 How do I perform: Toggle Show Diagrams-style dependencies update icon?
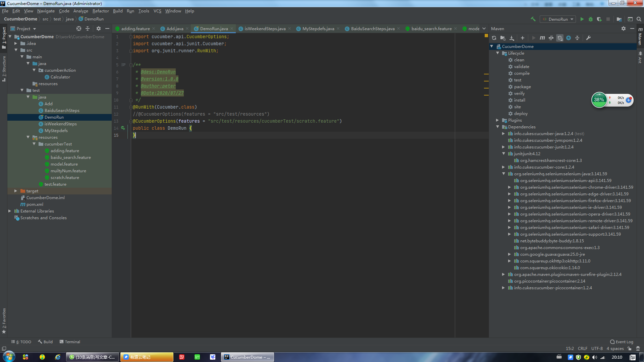click(x=560, y=38)
